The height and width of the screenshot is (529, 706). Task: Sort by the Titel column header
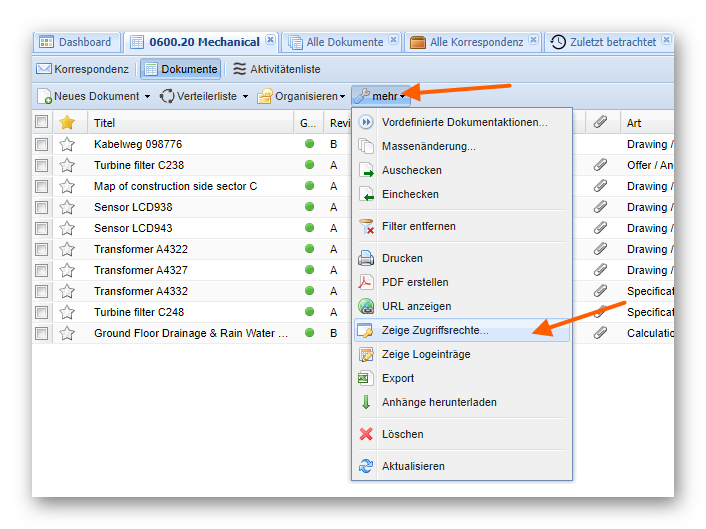point(105,123)
